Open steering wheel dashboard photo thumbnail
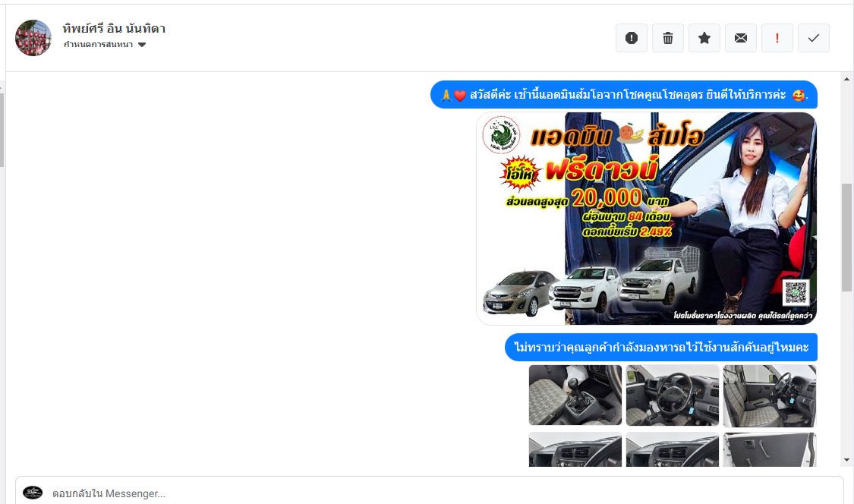Image resolution: width=854 pixels, height=504 pixels. click(673, 395)
